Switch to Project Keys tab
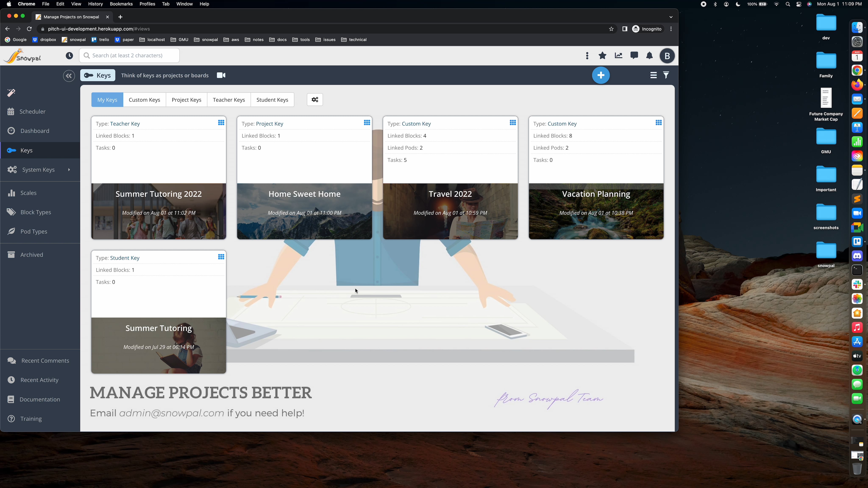868x488 pixels. pos(186,100)
